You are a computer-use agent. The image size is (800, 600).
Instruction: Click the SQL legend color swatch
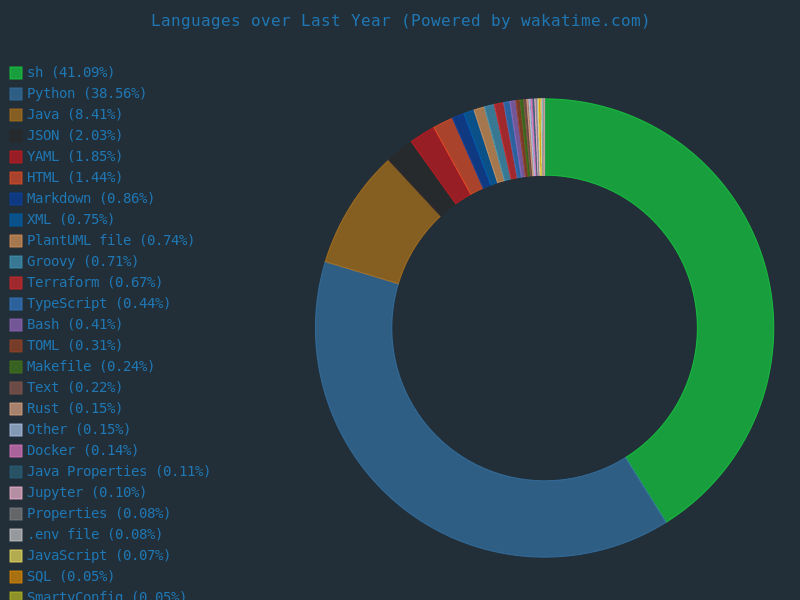[16, 577]
